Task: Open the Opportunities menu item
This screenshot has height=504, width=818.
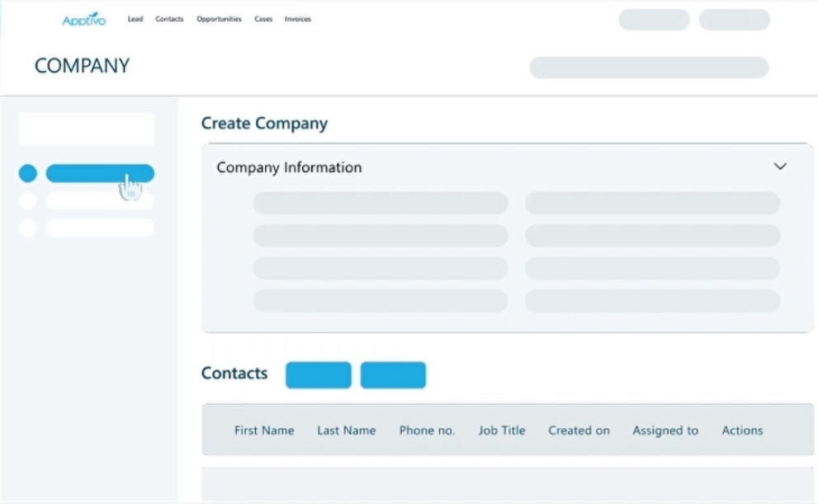Action: 219,19
